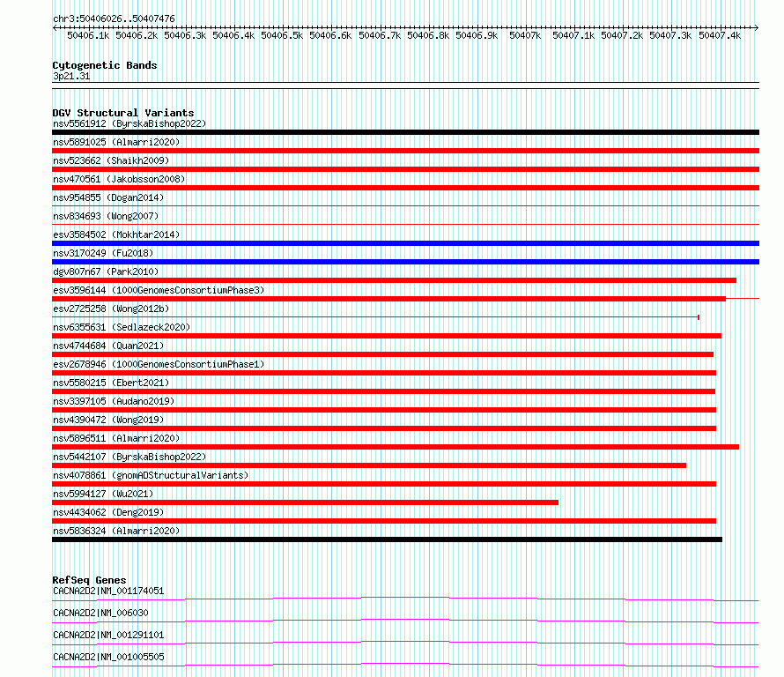Open nsv4078861 (gnomADStructuralVariants) label
Viewport: 784px width, 677px height.
(x=151, y=475)
